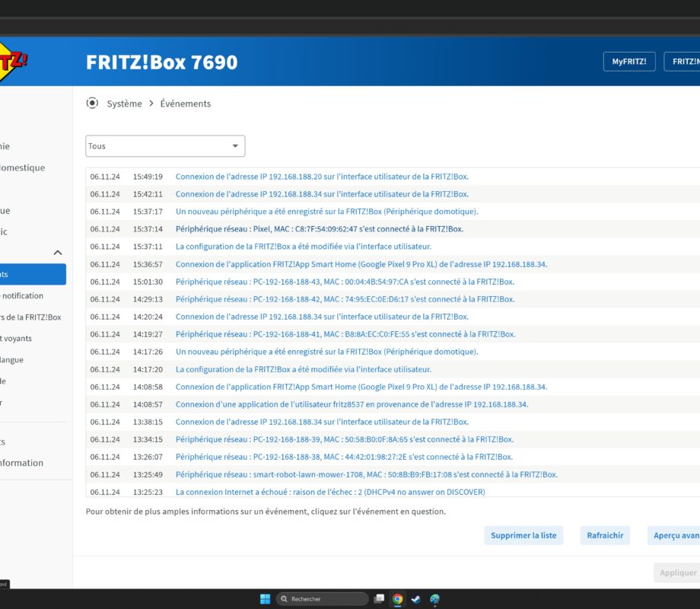Click the 15:37:14 time cell
Image resolution: width=700 pixels, height=609 pixels.
148,229
